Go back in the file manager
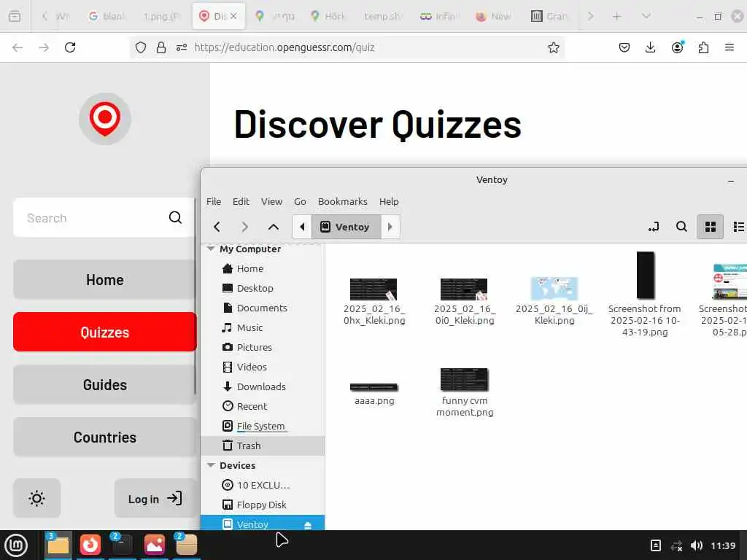The width and height of the screenshot is (747, 560). tap(217, 227)
